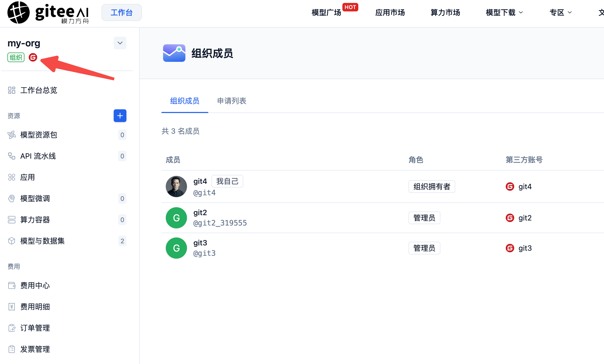Open 模型广场 in top navigation
Viewport: 604px width, 364px height.
326,12
